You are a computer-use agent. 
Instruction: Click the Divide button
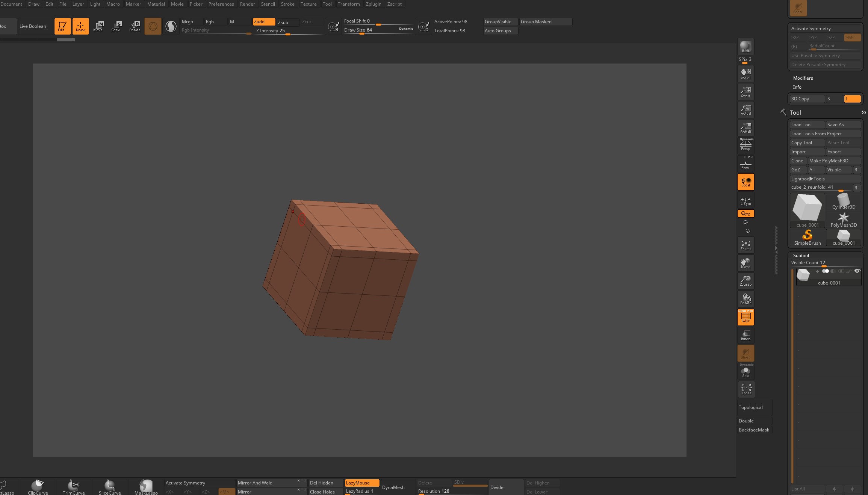506,487
